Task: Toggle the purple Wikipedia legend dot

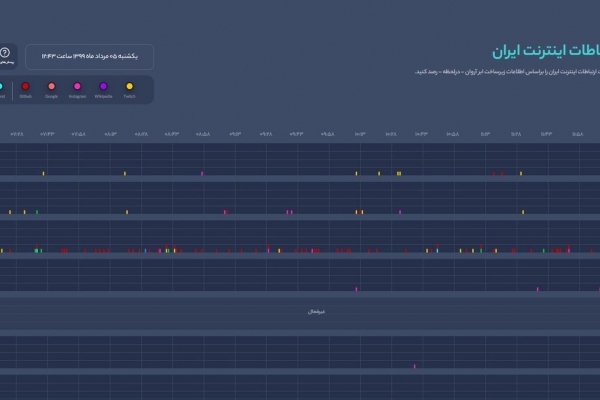Action: [x=103, y=86]
